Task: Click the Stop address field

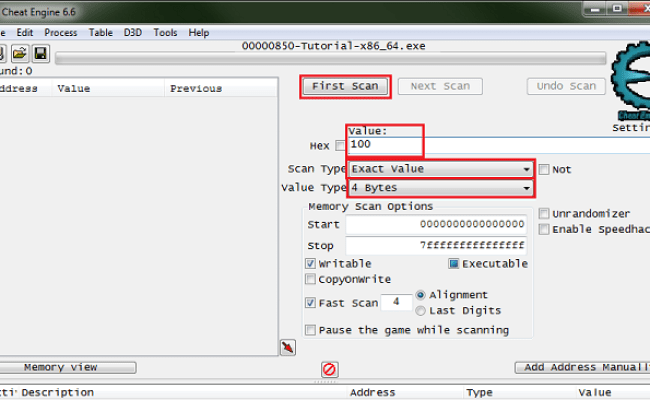Action: [436, 245]
